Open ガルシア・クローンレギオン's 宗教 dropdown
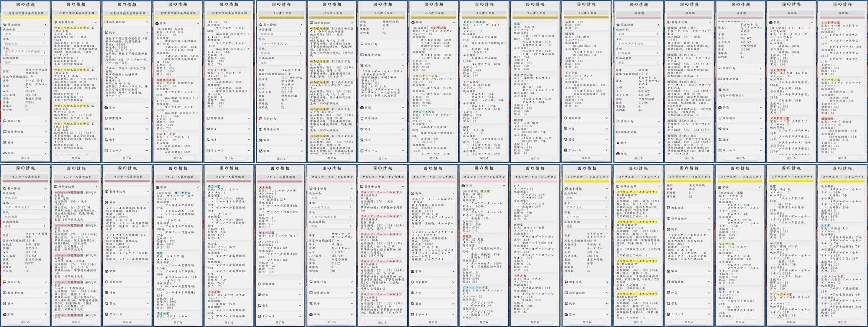Viewport: 868px width, 327px height. click(x=332, y=217)
